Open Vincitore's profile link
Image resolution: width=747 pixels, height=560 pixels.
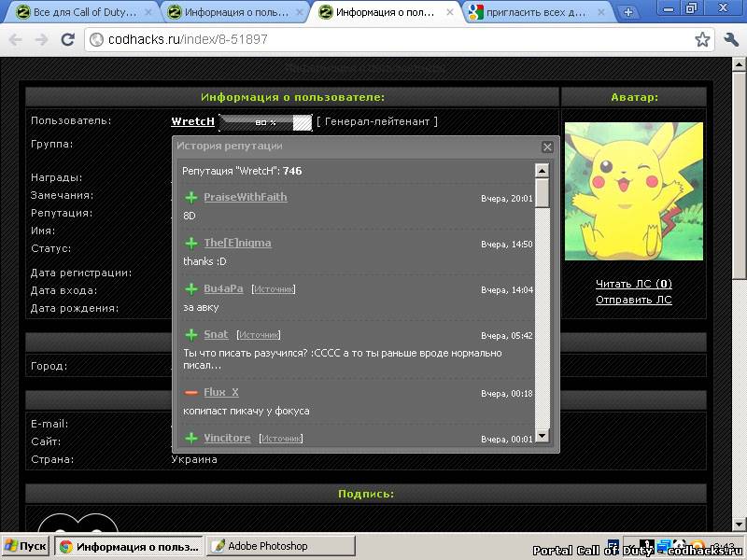(227, 438)
